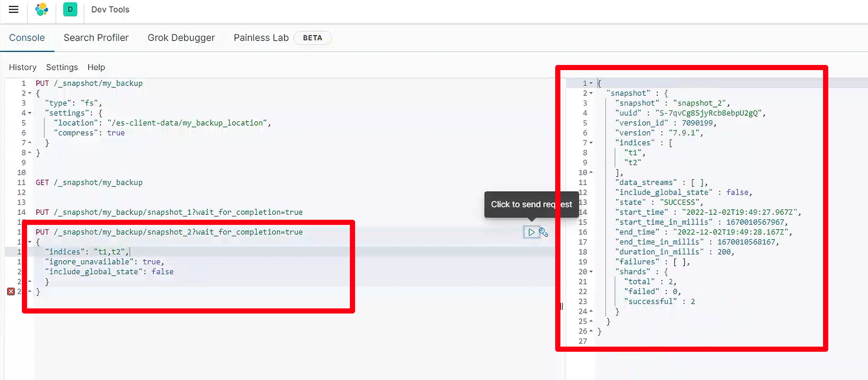
Task: Grab the editor/output pane resize handle
Action: click(561, 306)
